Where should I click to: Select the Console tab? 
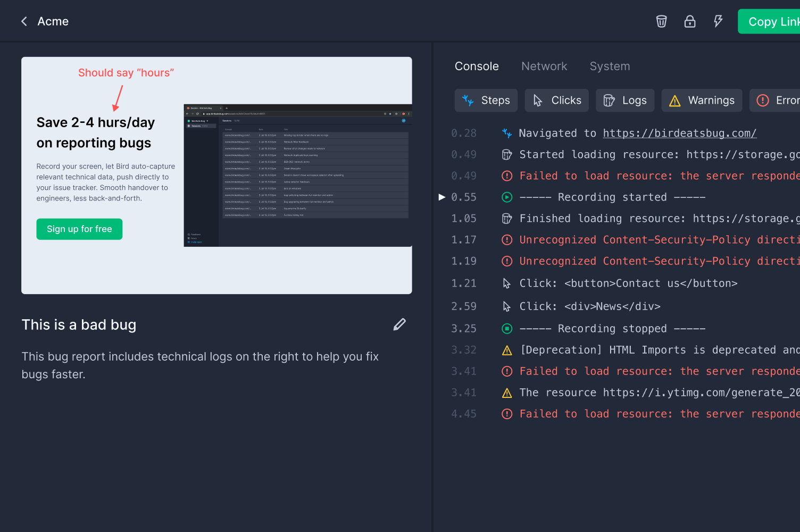477,66
